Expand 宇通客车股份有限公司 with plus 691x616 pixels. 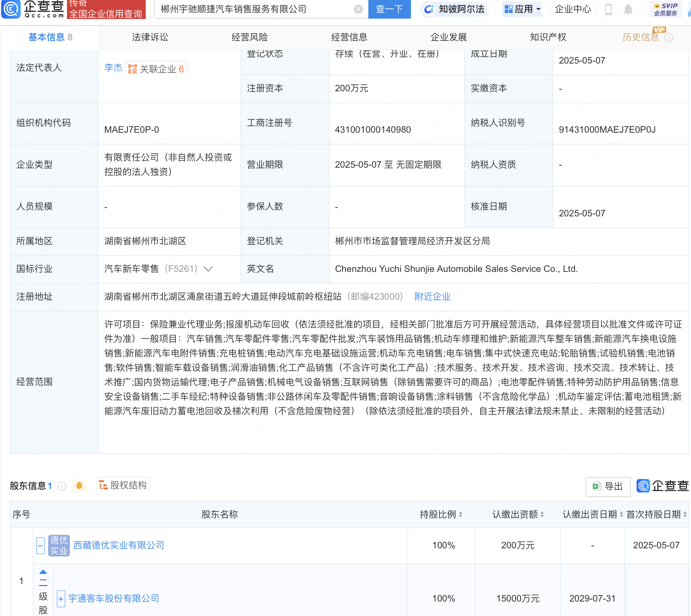(61, 599)
